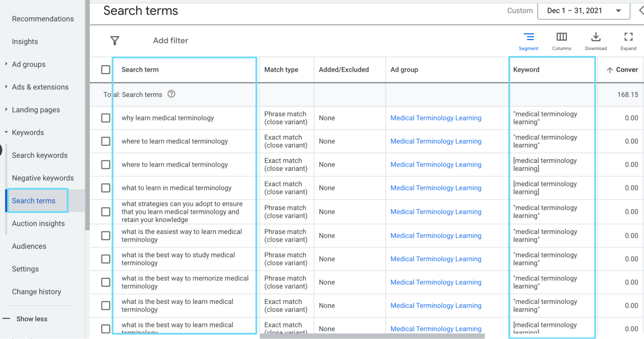Expand the Landing pages arrow

tap(6, 109)
